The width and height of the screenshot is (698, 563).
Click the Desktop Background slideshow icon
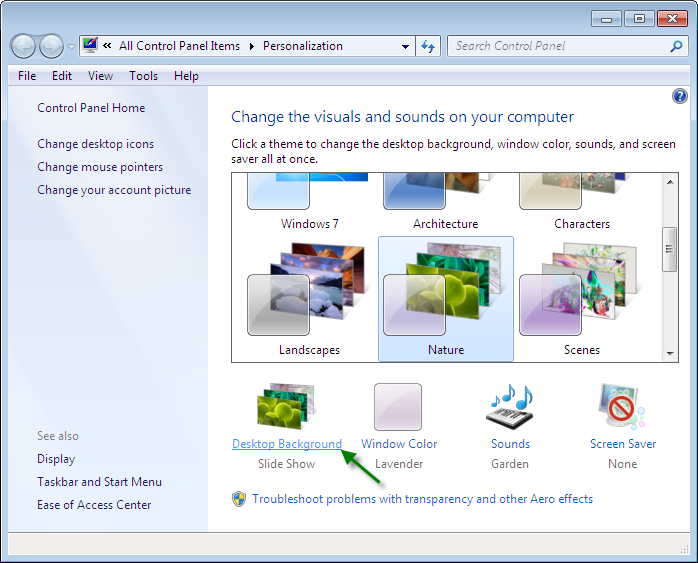tap(286, 406)
